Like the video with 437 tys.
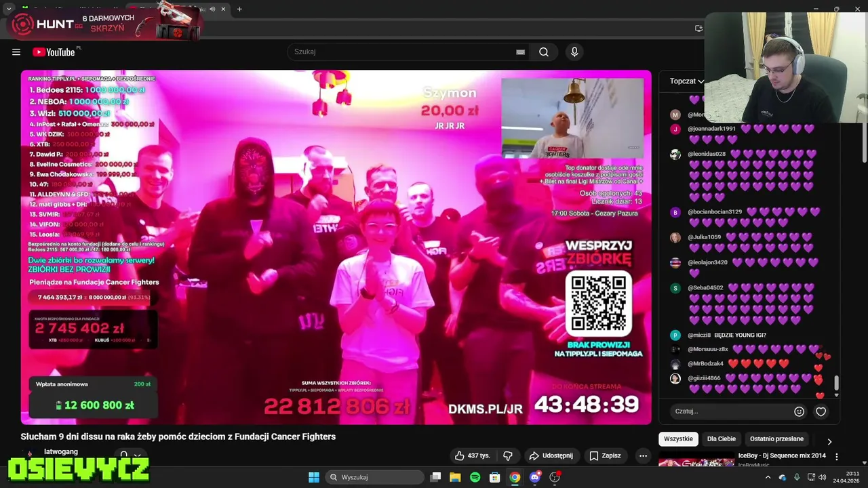 tap(472, 455)
